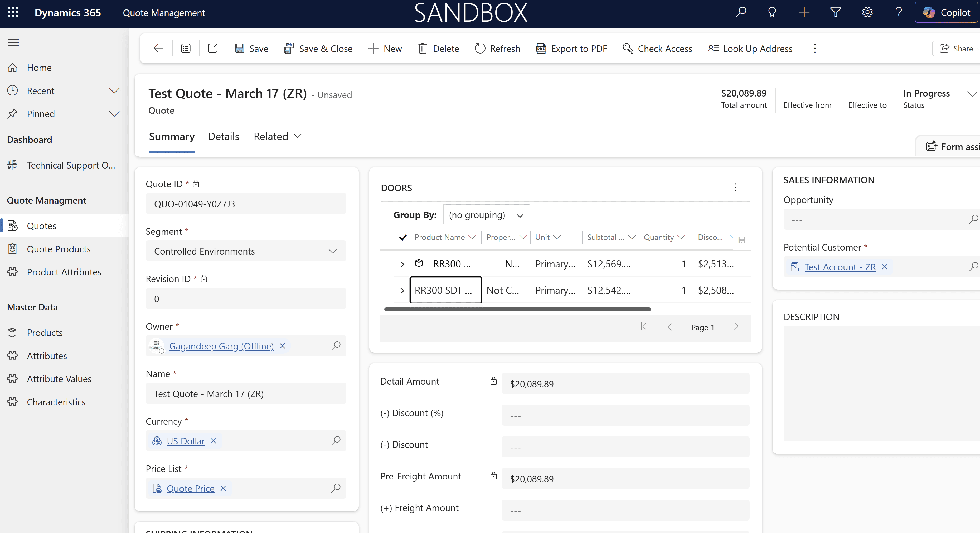Click the DOORS grid horizontal scrollbar
Image resolution: width=980 pixels, height=533 pixels.
click(517, 309)
